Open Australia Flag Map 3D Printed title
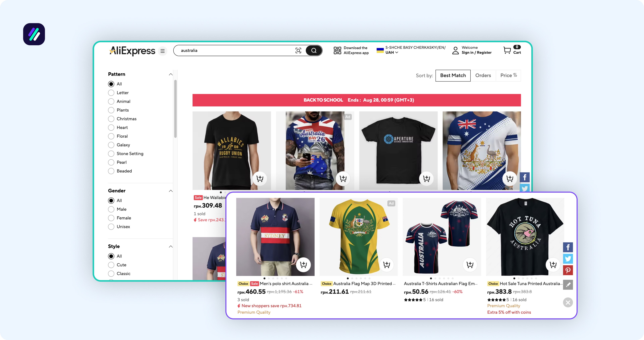Viewport: 644px width, 340px height. (x=364, y=284)
